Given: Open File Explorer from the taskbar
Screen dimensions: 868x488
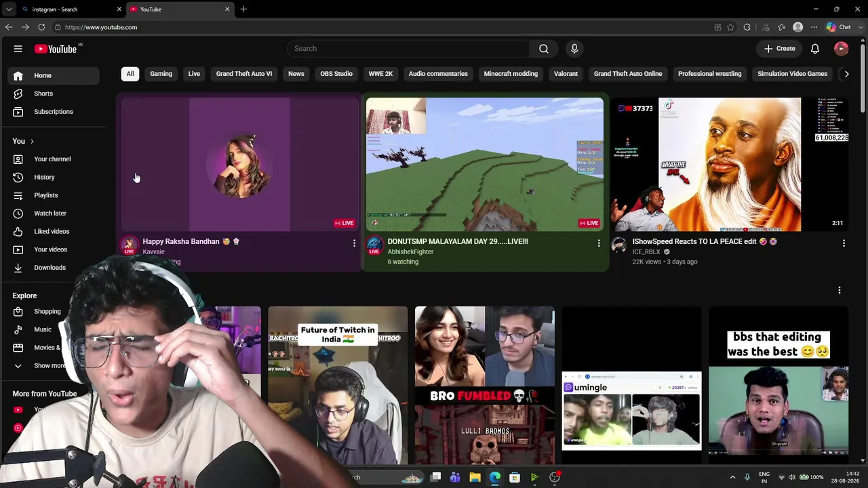Looking at the screenshot, I should tap(475, 477).
